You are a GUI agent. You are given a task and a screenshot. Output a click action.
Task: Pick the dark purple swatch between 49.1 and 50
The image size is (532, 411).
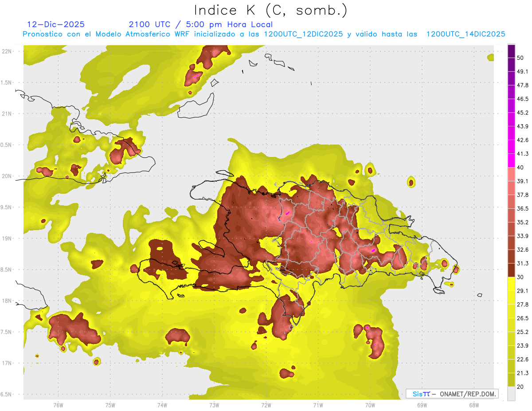pyautogui.click(x=511, y=65)
